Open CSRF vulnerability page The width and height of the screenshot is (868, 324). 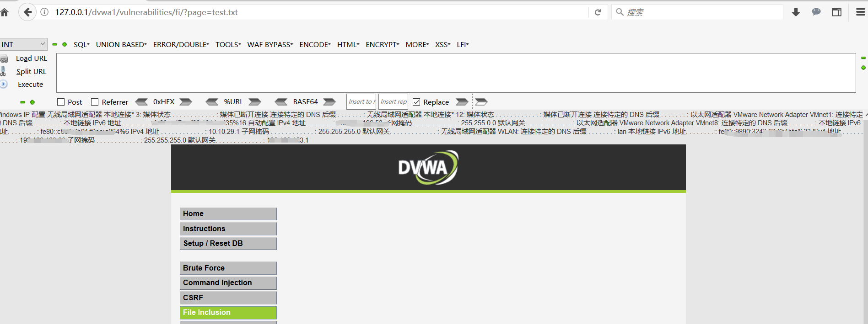228,297
